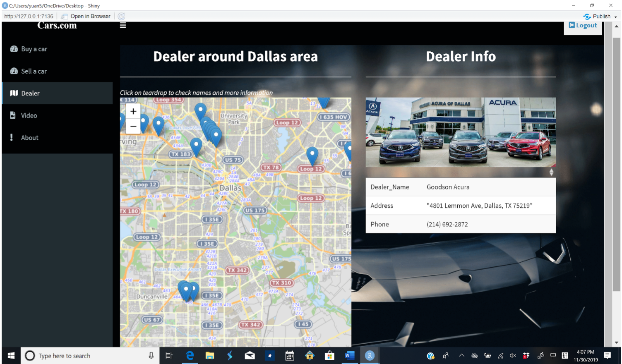The height and width of the screenshot is (364, 622).
Task: Click the front marker in the Love Field cluster
Action: pyautogui.click(x=216, y=137)
